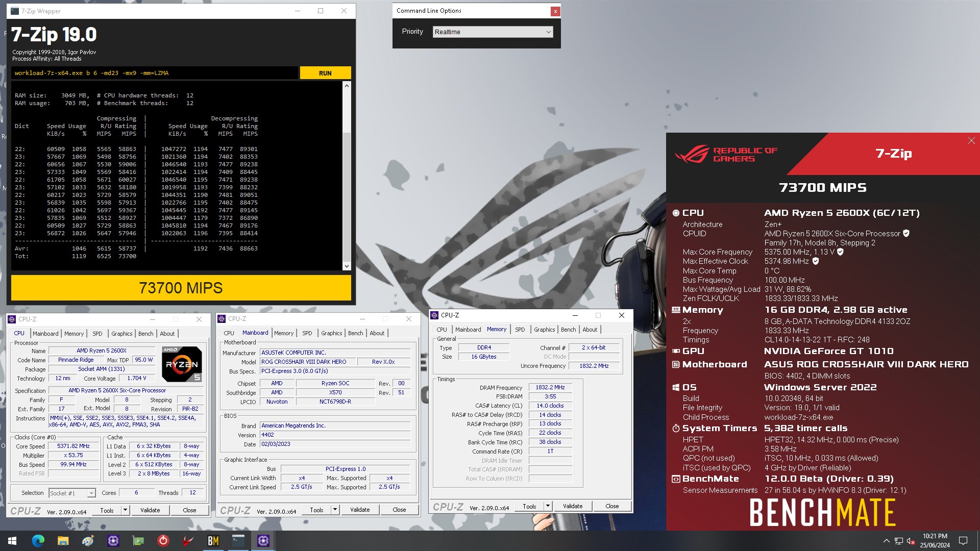
Task: Click Validate in the middle CPU-Z window
Action: click(360, 510)
